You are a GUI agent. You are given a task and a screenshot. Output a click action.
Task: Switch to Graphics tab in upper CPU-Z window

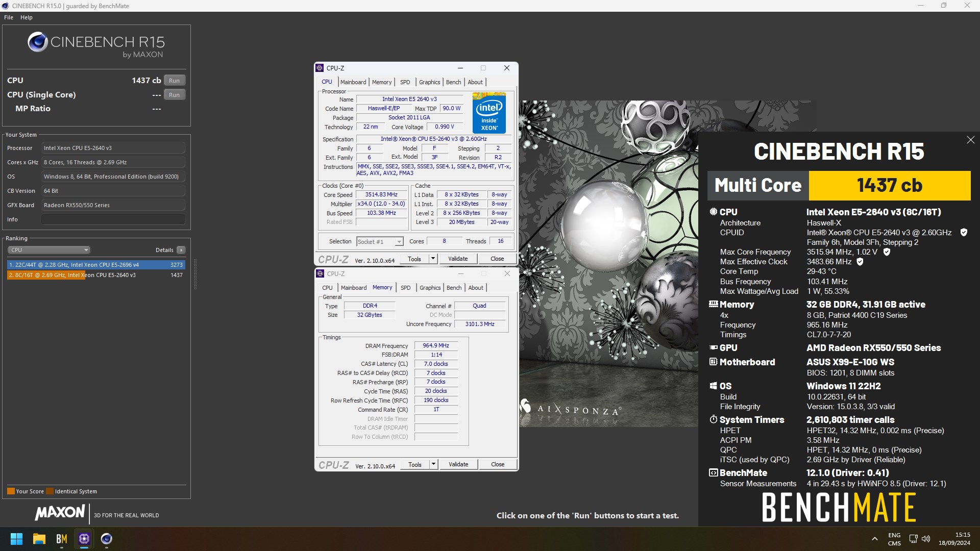pyautogui.click(x=430, y=82)
